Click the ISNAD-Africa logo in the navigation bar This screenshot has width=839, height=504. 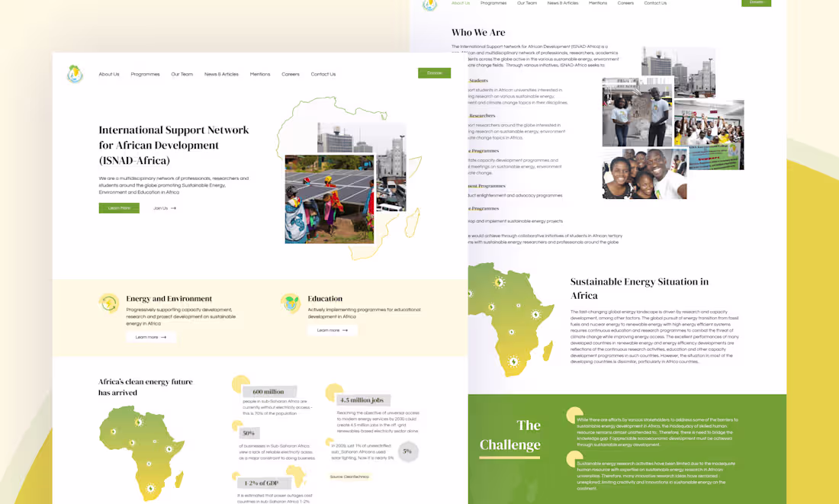(75, 74)
